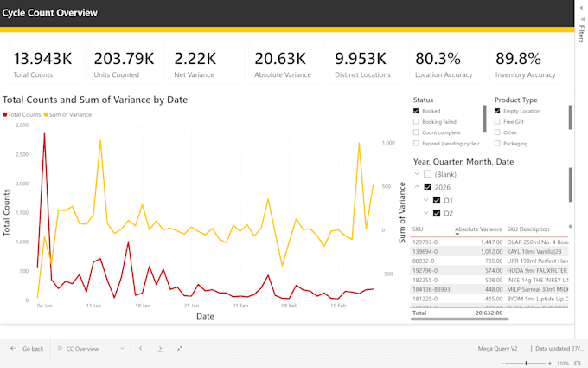Click the Mega Query V2 label

497,348
